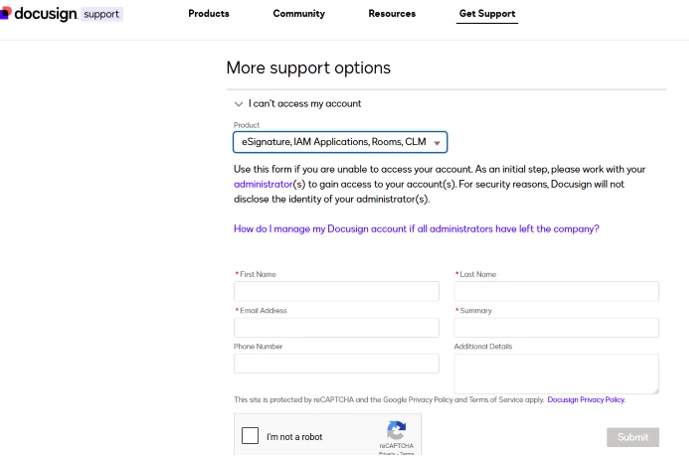The height and width of the screenshot is (465, 689).
Task: Focus the Email Address field
Action: coord(336,327)
